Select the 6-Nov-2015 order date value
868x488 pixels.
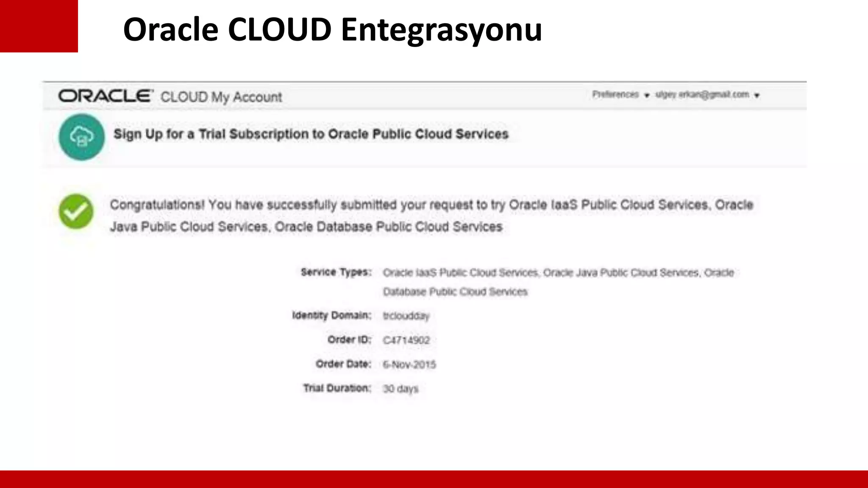click(409, 364)
